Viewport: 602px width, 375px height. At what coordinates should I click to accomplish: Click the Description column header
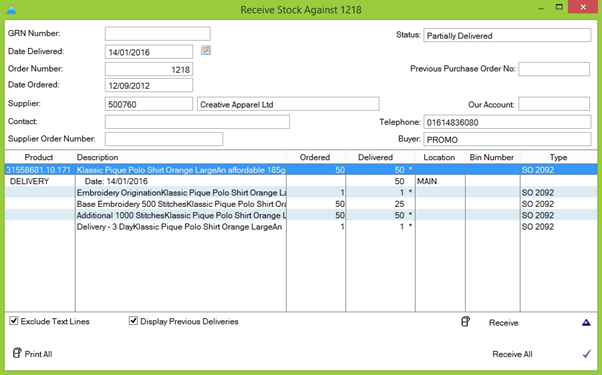[x=180, y=157]
